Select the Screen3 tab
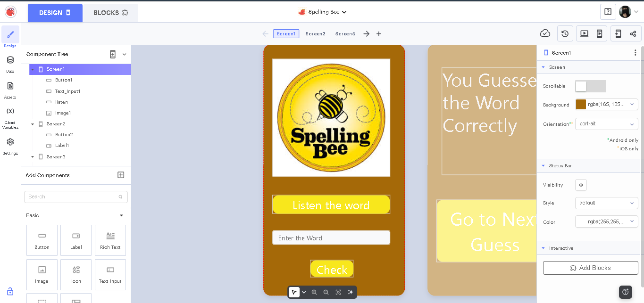This screenshot has height=303, width=644. 345,33
